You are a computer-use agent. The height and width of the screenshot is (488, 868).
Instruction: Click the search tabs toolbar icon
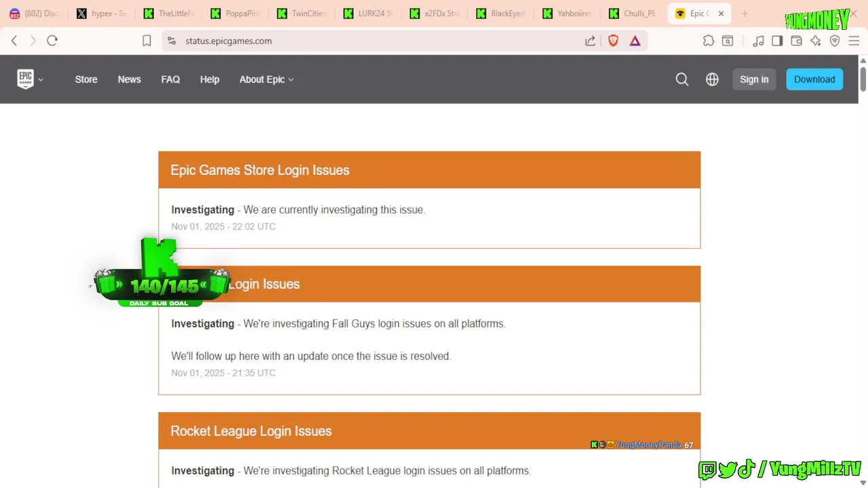tap(728, 41)
